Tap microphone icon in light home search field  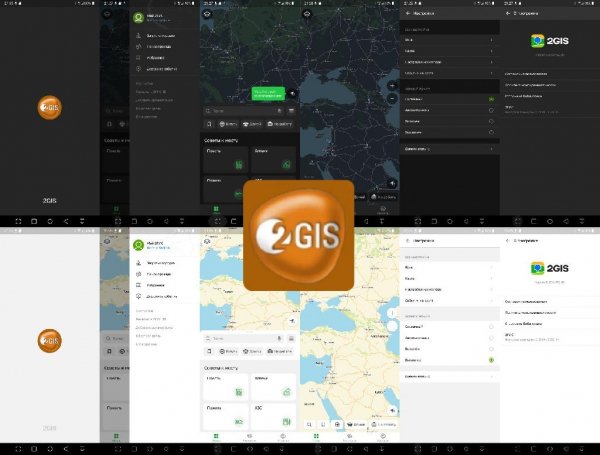pos(279,338)
